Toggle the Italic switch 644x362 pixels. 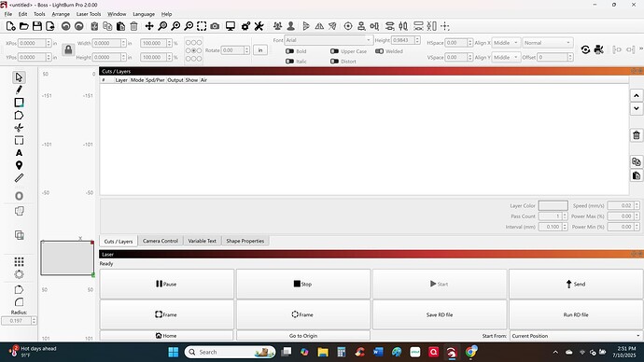(x=289, y=62)
